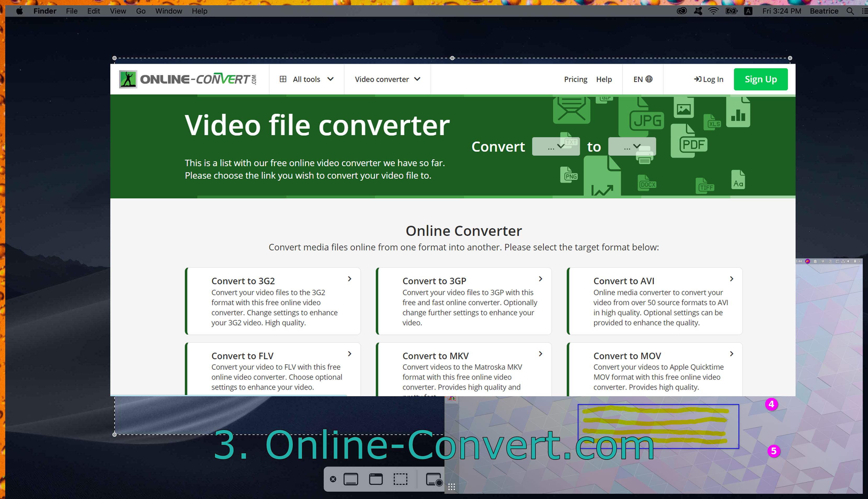This screenshot has width=868, height=499.
Task: Open Spotlight search magnifier icon
Action: [x=850, y=11]
